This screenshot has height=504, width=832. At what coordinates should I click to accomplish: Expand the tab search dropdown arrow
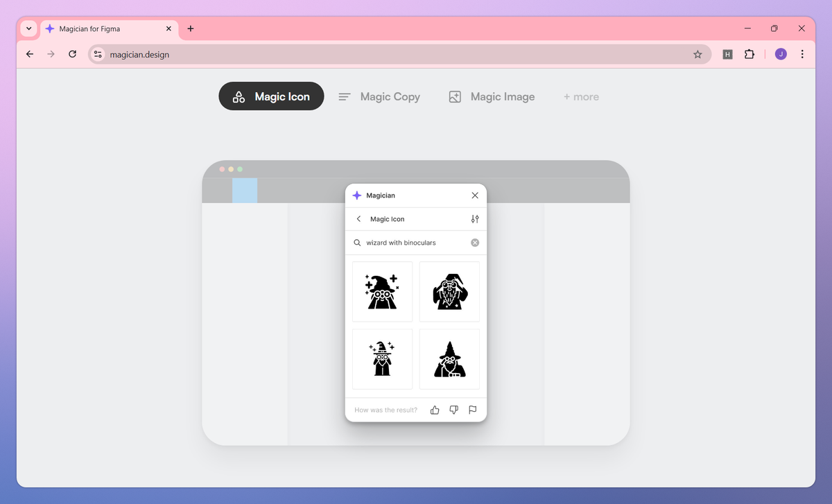[x=28, y=29]
